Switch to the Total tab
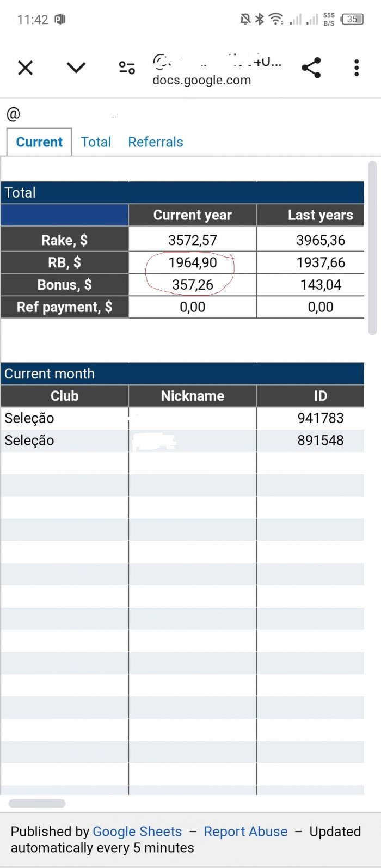Screen dimensions: 381x868 [96, 142]
